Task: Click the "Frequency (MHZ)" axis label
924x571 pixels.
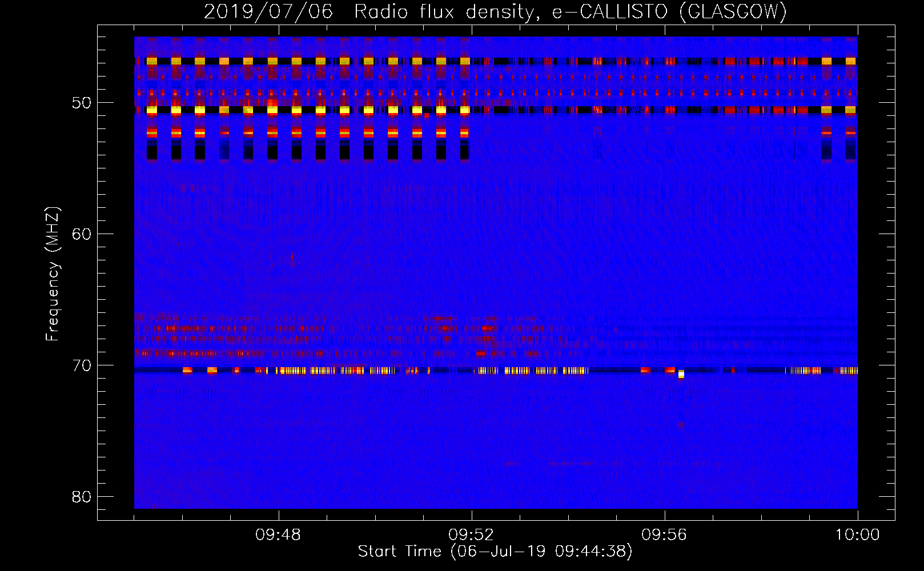Action: pyautogui.click(x=53, y=274)
